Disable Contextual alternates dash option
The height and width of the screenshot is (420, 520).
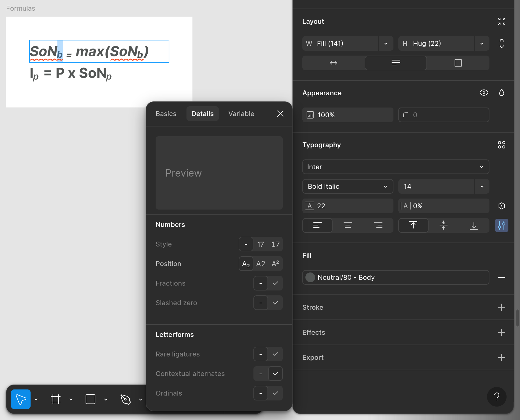click(x=260, y=374)
